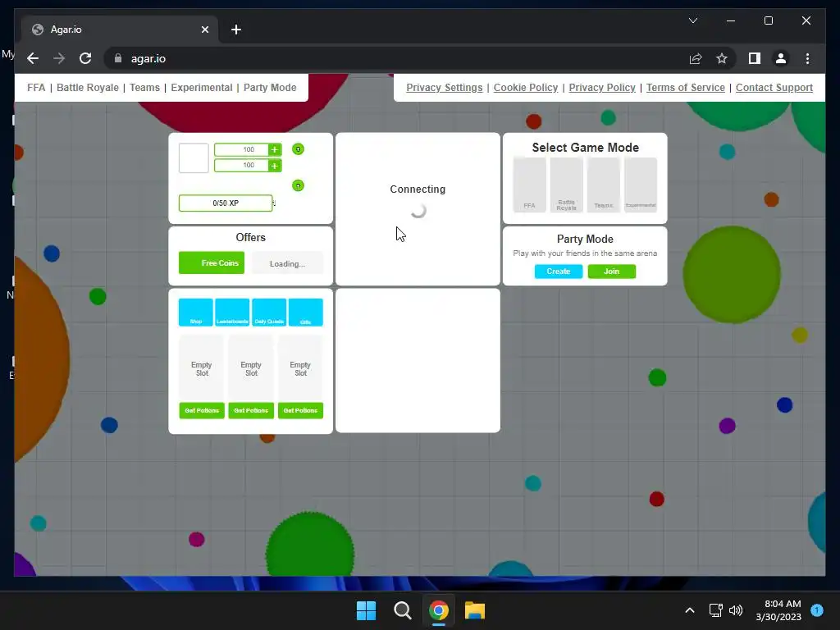The image size is (840, 630).
Task: Click the 0/50 XP progress bar
Action: (226, 203)
